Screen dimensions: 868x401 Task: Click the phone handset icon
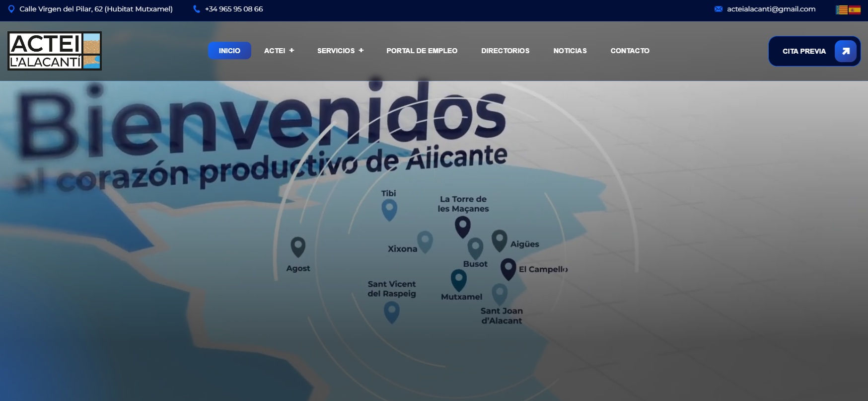pos(197,9)
